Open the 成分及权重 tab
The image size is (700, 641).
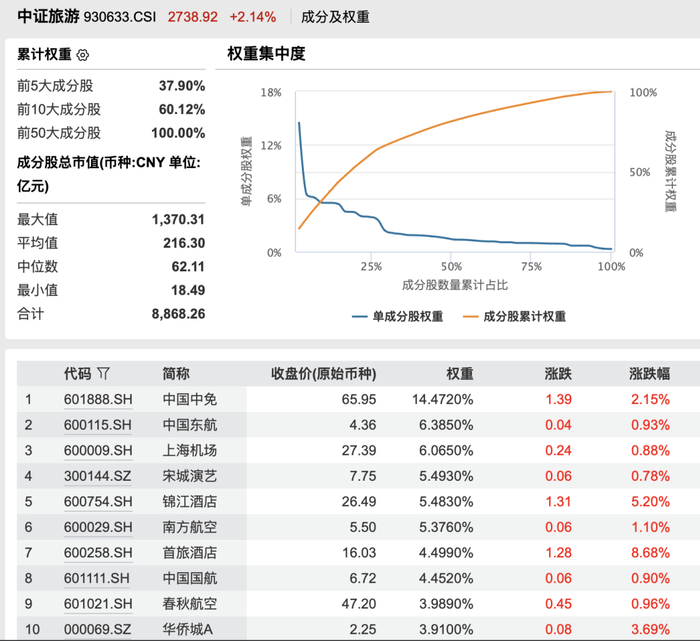point(335,17)
